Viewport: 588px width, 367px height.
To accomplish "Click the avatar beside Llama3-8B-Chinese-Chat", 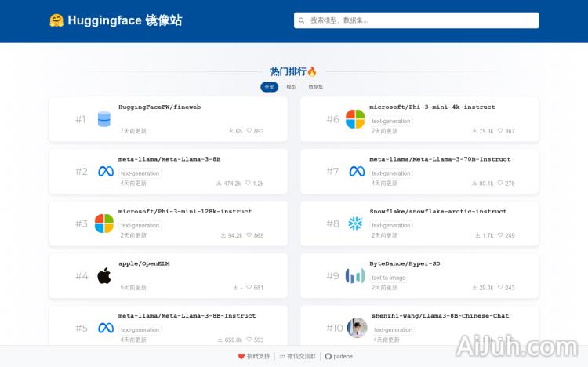I will [357, 328].
